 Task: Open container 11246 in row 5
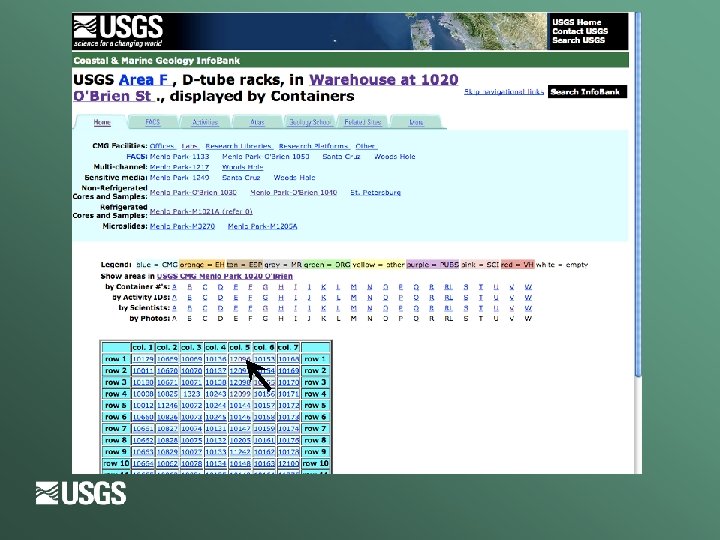[167, 405]
